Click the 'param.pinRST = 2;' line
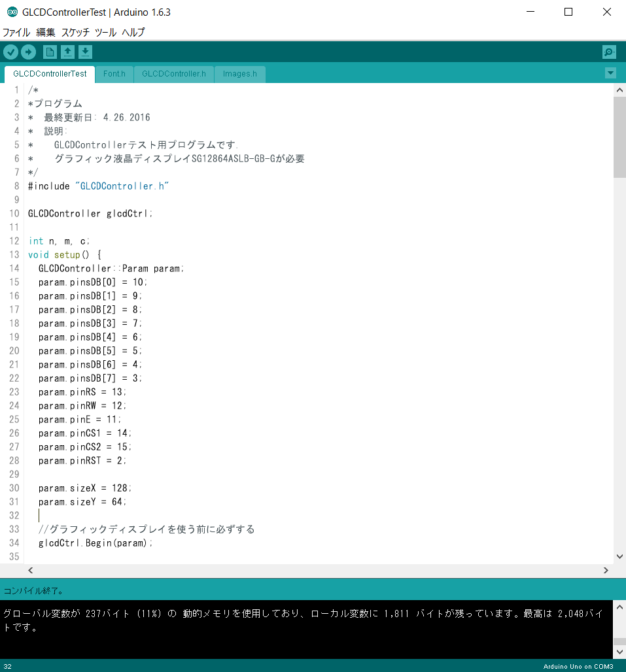The image size is (626, 672). (x=82, y=460)
